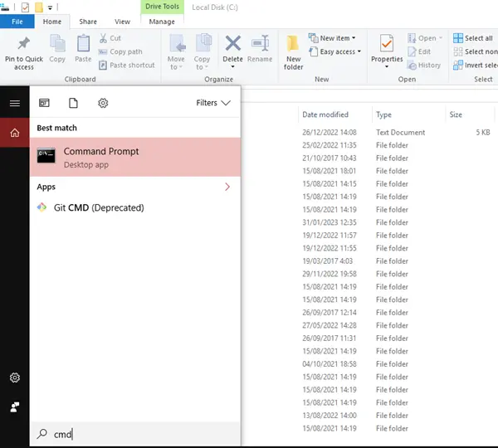The width and height of the screenshot is (498, 448).
Task: Click the folder icon in quick access toolbar
Action: [39, 7]
